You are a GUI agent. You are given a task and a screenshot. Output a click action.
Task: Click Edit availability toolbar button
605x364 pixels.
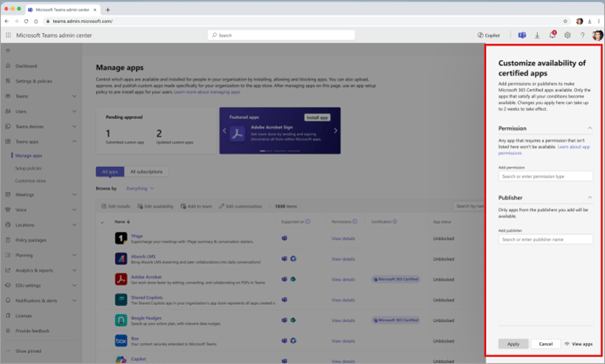(x=155, y=207)
